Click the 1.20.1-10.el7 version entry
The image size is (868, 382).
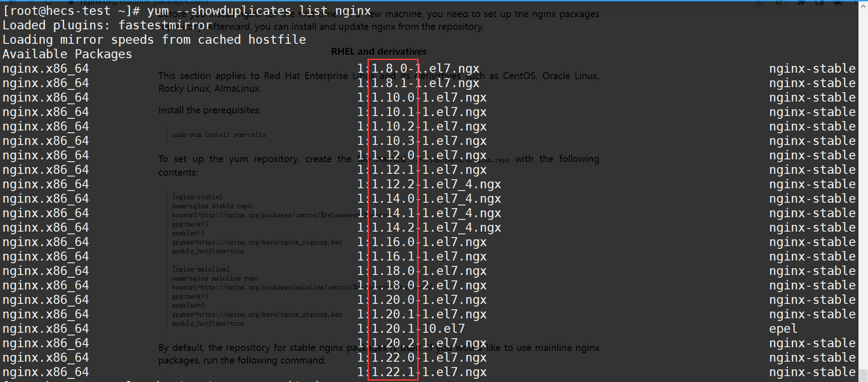pos(410,329)
